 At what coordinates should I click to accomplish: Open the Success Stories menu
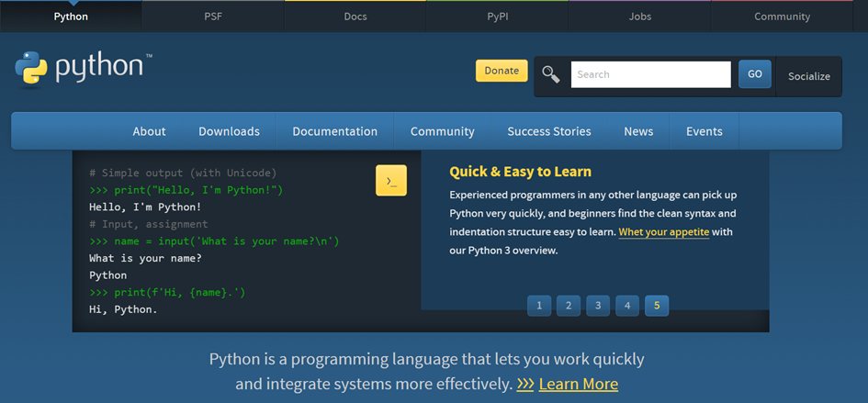(549, 131)
